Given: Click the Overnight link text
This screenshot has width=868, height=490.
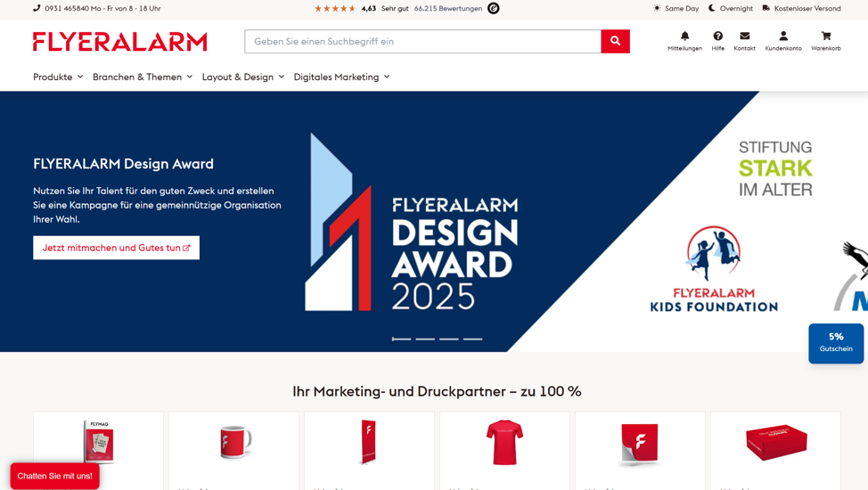Looking at the screenshot, I should 736,8.
